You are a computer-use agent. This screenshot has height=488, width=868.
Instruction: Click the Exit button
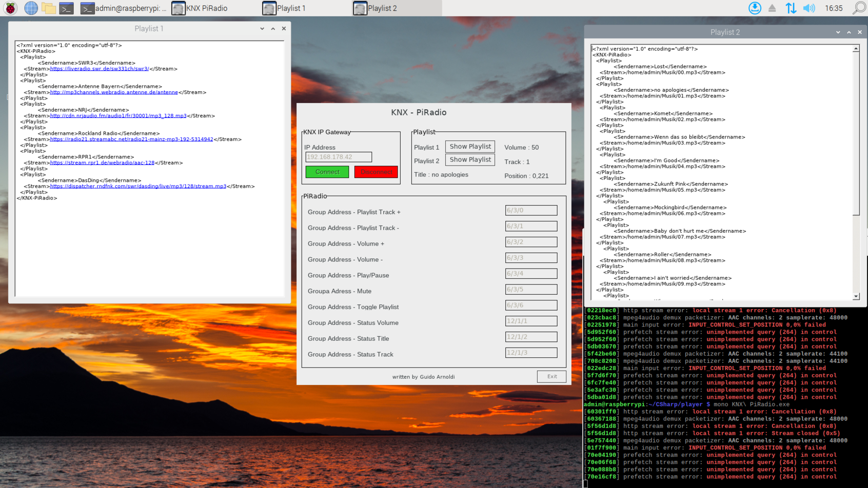pyautogui.click(x=551, y=376)
